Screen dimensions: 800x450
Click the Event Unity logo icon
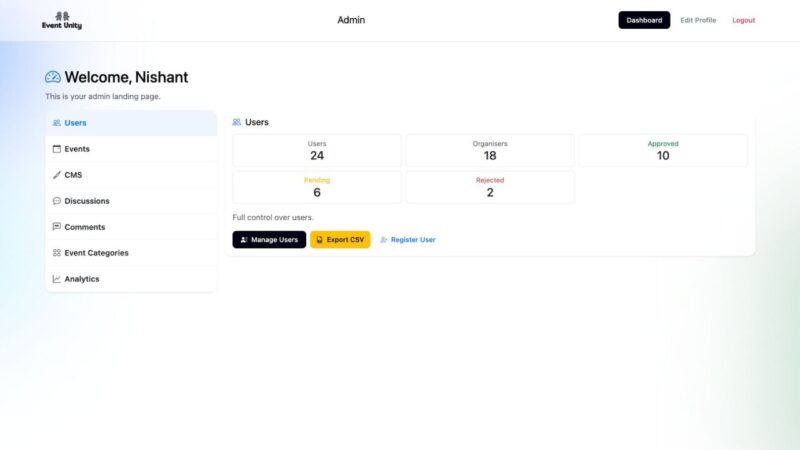[x=62, y=17]
